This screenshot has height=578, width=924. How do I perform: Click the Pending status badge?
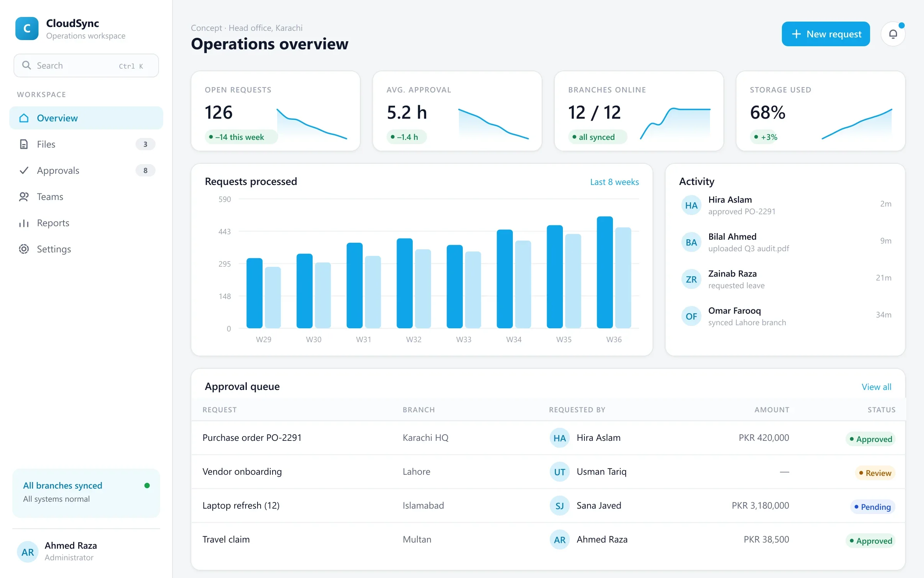coord(872,507)
